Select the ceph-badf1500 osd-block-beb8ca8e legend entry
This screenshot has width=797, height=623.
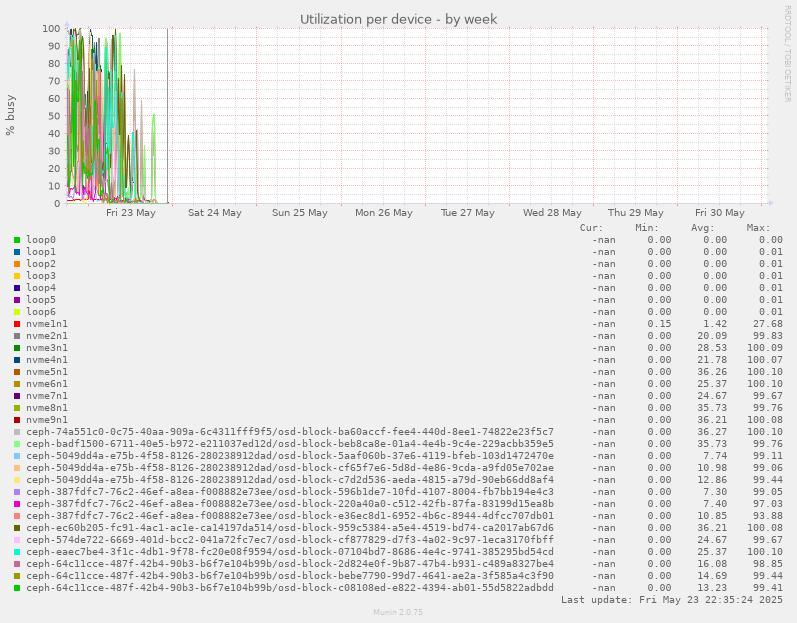click(290, 444)
